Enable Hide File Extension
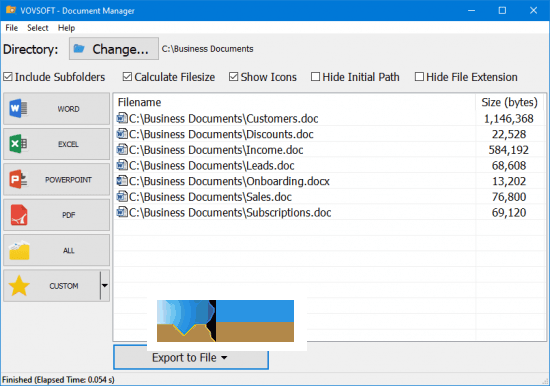550x386 pixels. click(x=419, y=76)
